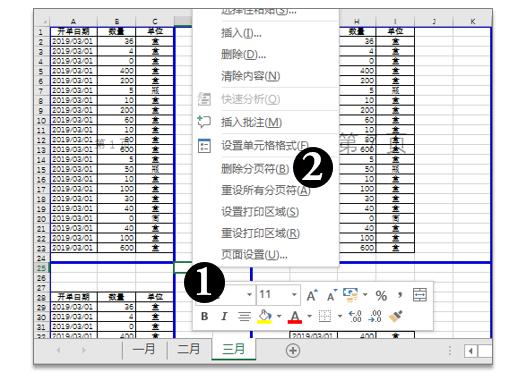The height and width of the screenshot is (378, 528).
Task: Click the horizontal scrollbar left arrow
Action: coord(471,351)
